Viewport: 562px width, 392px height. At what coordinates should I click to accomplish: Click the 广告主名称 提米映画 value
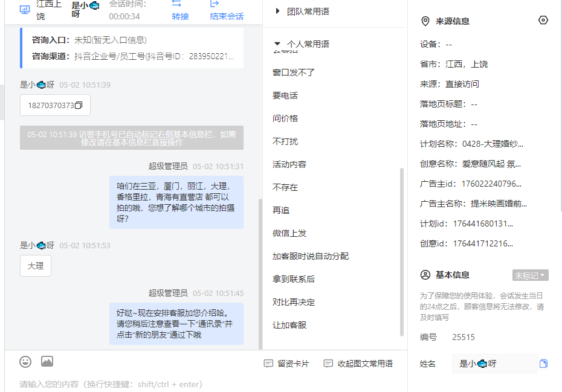(x=499, y=204)
